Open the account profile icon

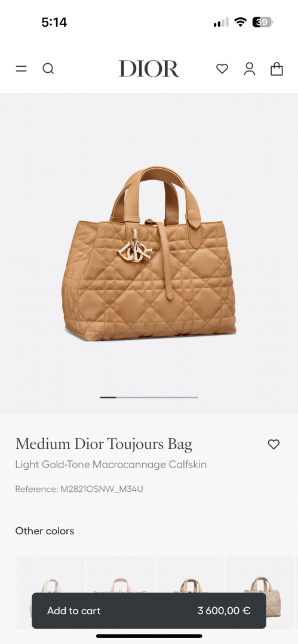(x=250, y=69)
